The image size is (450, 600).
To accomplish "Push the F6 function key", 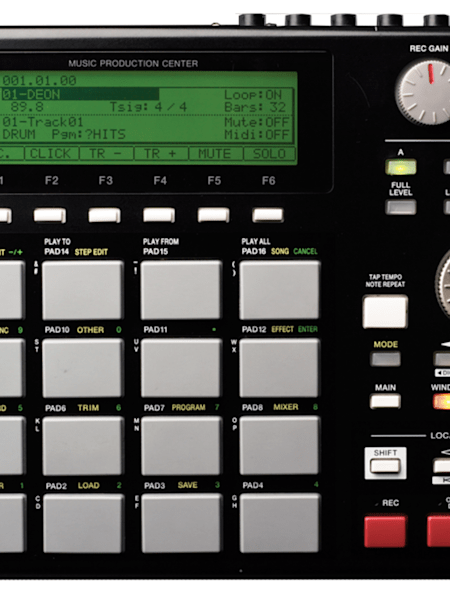I will pyautogui.click(x=268, y=215).
